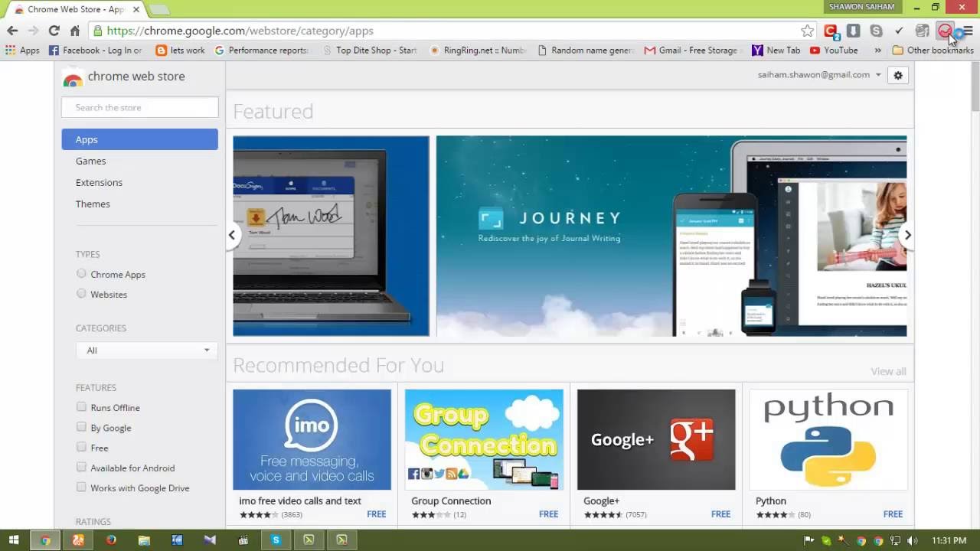Bookmark this page with the star icon
This screenshot has width=980, height=551.
tap(807, 31)
